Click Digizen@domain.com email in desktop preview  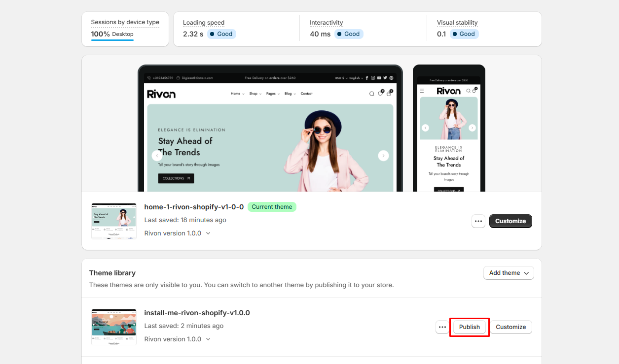[198, 78]
